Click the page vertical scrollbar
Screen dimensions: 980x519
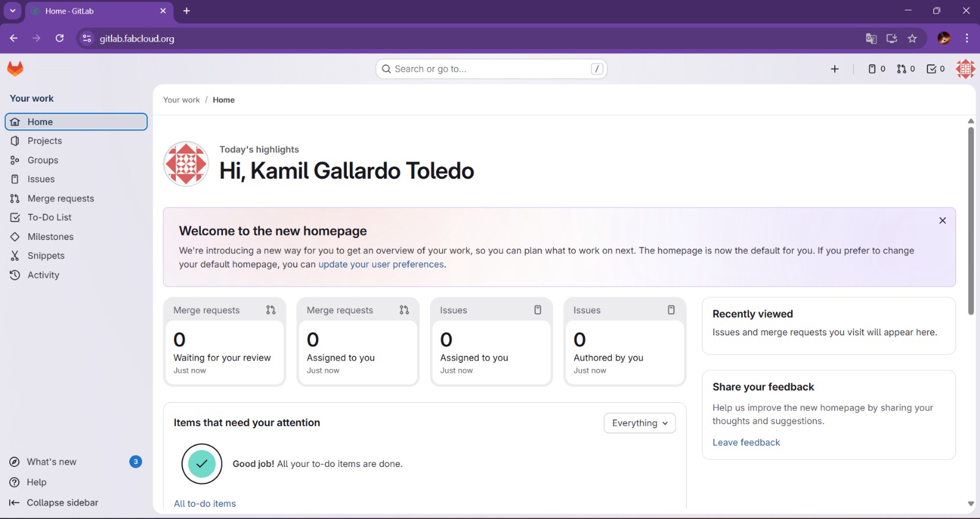click(971, 220)
